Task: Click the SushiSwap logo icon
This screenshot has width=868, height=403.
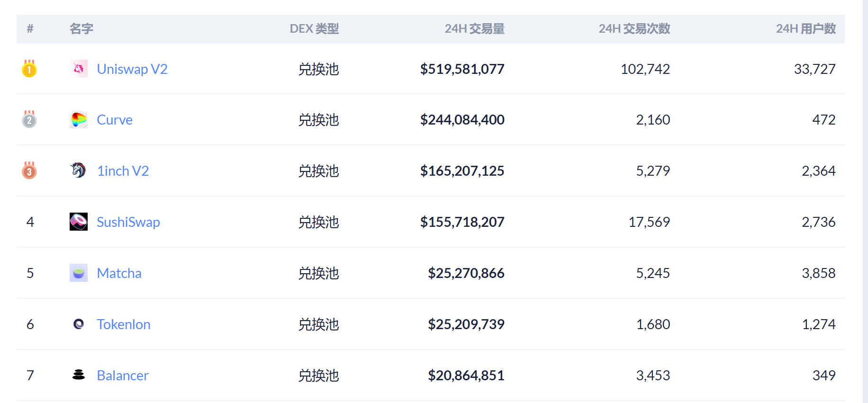Action: (79, 222)
